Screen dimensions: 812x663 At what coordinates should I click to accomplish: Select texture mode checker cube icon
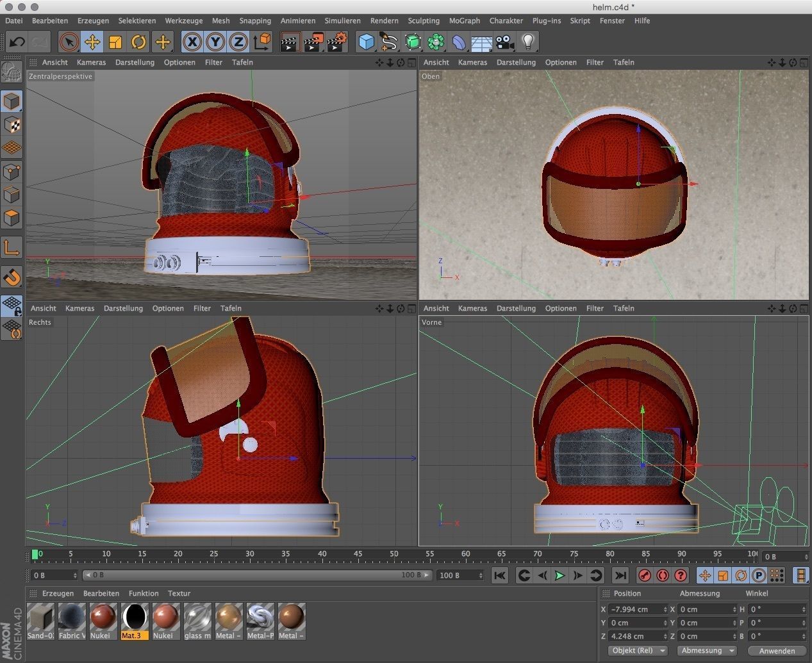[12, 125]
